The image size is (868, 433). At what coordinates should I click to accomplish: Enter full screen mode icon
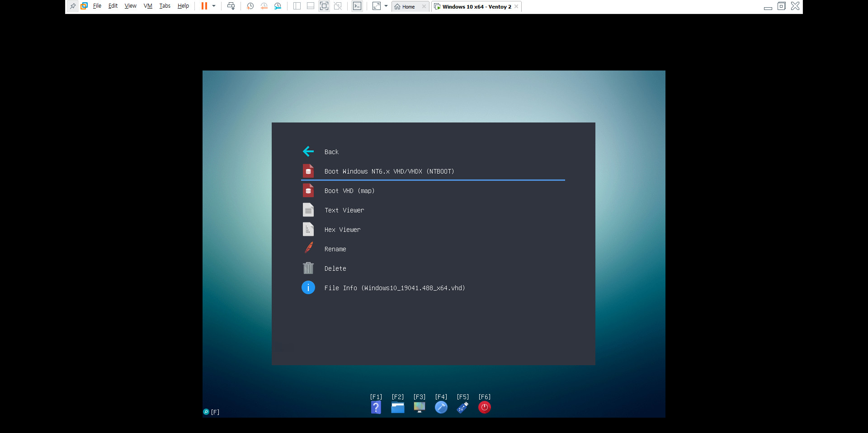(324, 6)
